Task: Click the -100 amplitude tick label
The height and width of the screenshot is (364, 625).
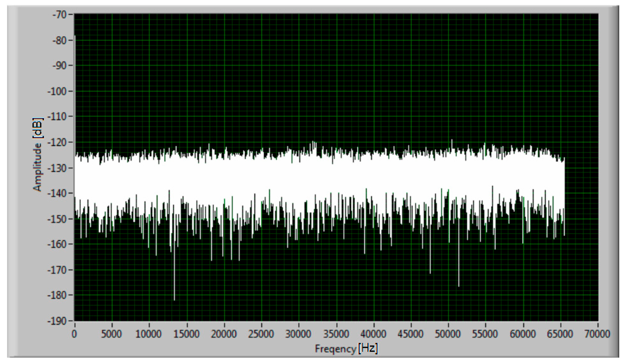Action: pyautogui.click(x=57, y=91)
